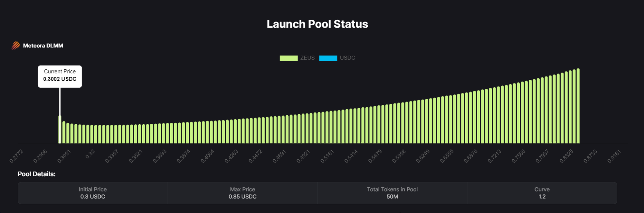The width and height of the screenshot is (644, 213).
Task: Toggle the ZEUS legend green swatch
Action: click(x=289, y=58)
